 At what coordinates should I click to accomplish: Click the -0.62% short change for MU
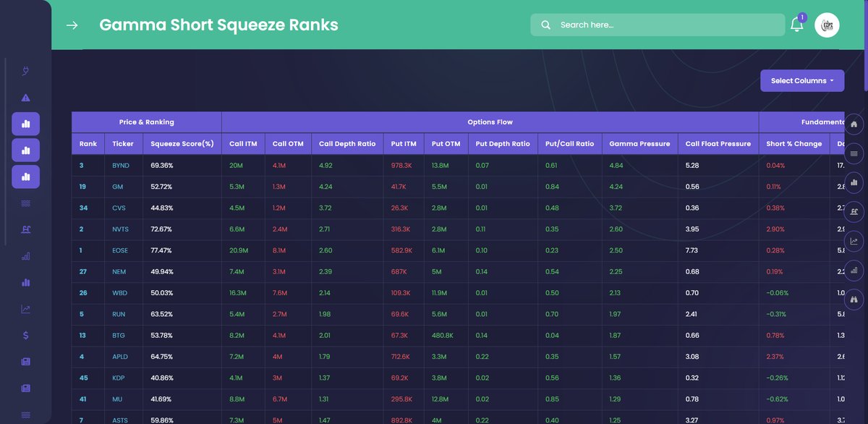tap(778, 399)
